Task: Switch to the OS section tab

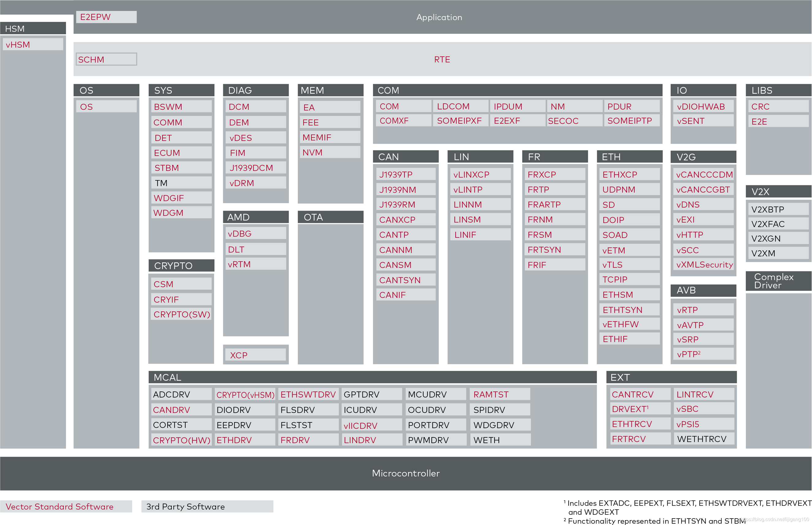Action: coord(106,90)
